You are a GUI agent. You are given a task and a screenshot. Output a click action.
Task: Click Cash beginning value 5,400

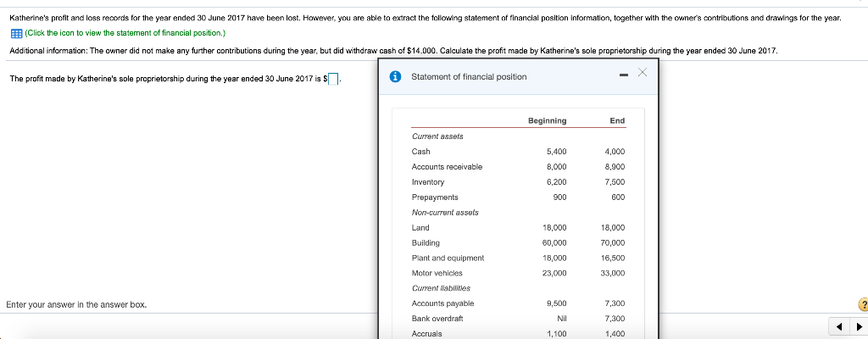point(556,152)
